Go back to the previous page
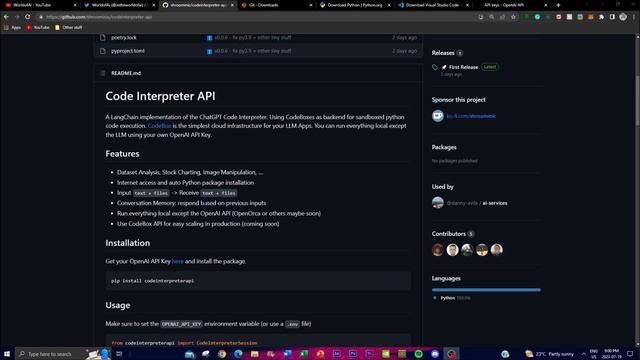 (6, 17)
